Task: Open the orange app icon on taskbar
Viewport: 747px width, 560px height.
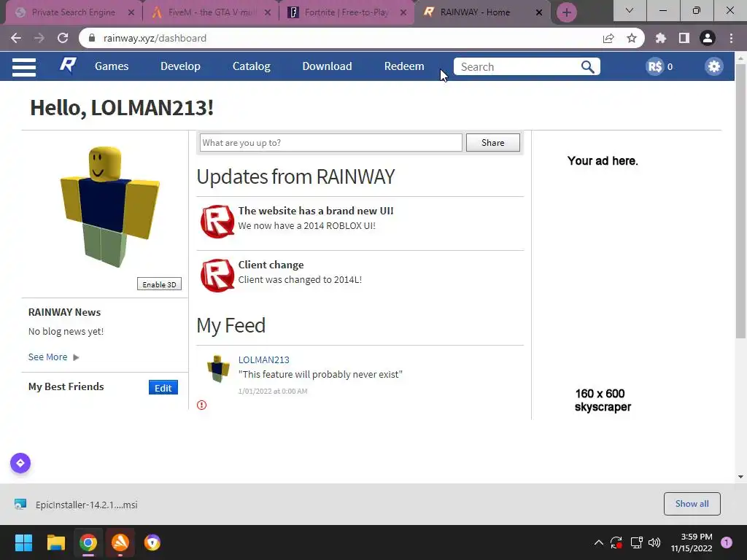Action: pyautogui.click(x=120, y=542)
